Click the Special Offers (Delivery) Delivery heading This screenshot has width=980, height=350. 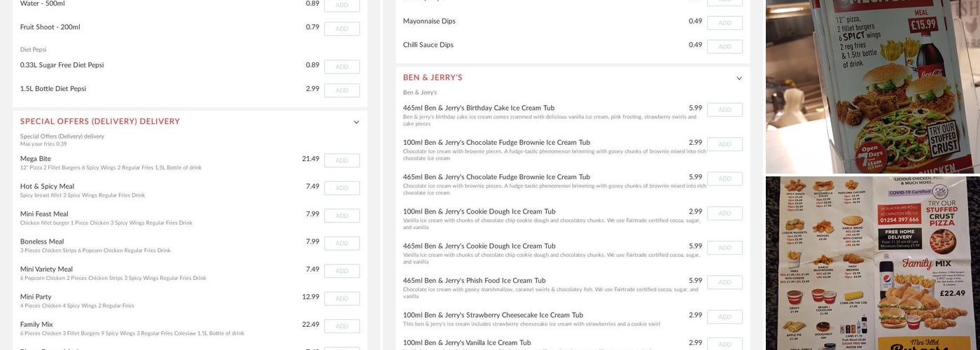(x=100, y=122)
